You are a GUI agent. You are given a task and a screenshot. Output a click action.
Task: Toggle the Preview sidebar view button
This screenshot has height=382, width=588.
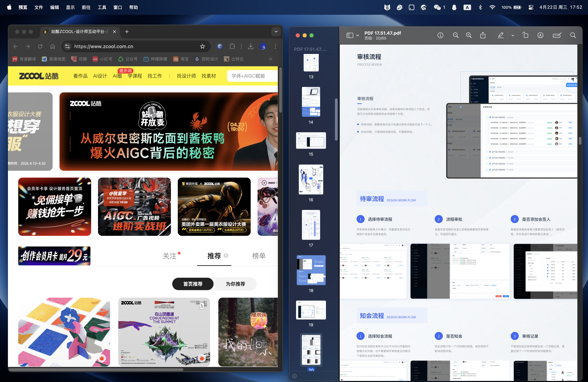pos(350,35)
